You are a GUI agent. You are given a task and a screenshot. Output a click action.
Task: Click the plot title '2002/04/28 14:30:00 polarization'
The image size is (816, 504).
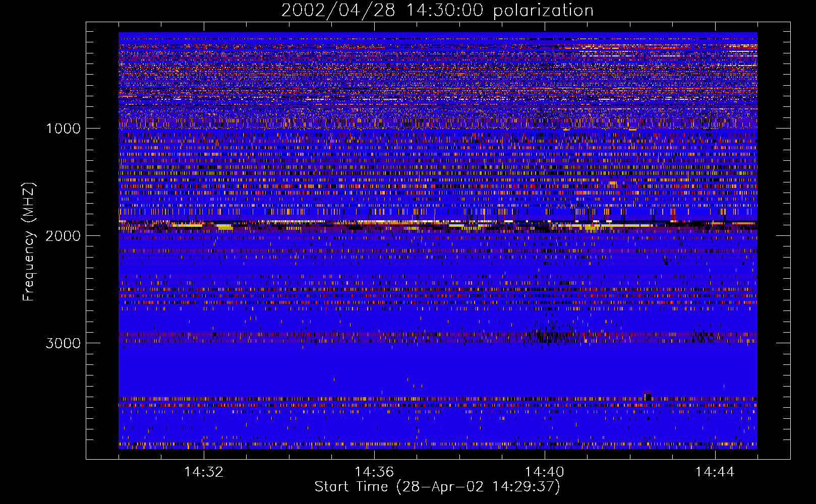point(437,11)
